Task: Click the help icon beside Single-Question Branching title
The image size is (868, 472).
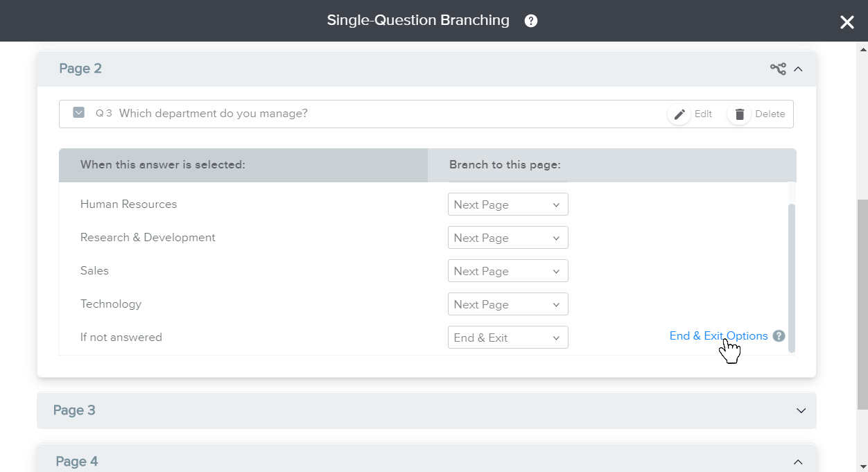Action: click(x=531, y=21)
